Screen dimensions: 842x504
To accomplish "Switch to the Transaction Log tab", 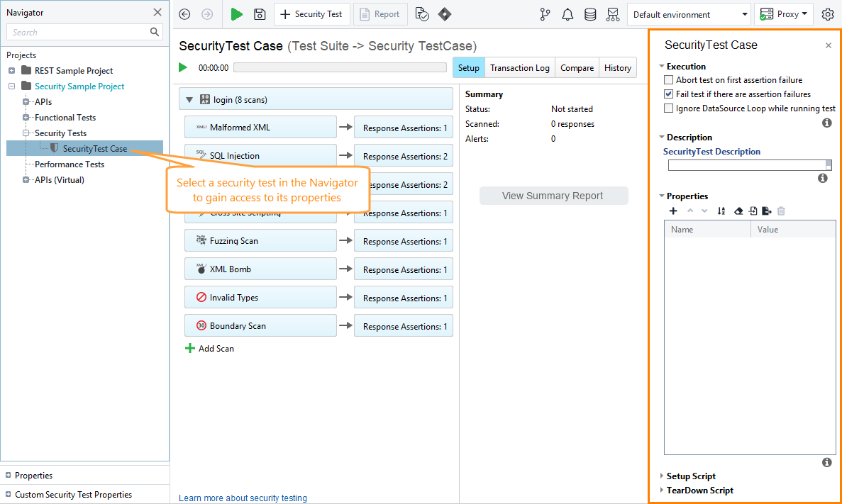I will (519, 67).
